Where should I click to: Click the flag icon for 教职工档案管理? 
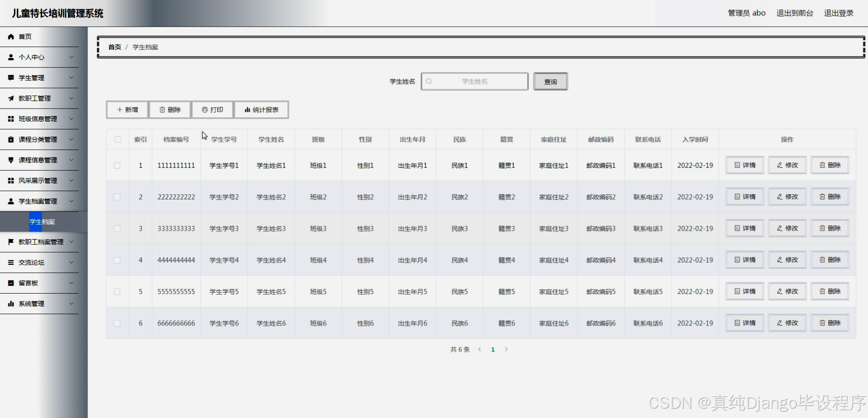click(x=11, y=242)
